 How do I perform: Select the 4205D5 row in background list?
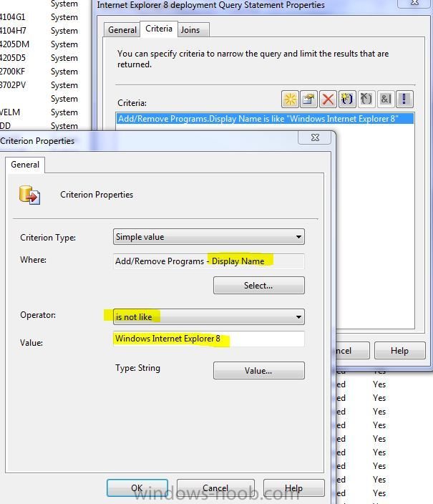[x=39, y=58]
